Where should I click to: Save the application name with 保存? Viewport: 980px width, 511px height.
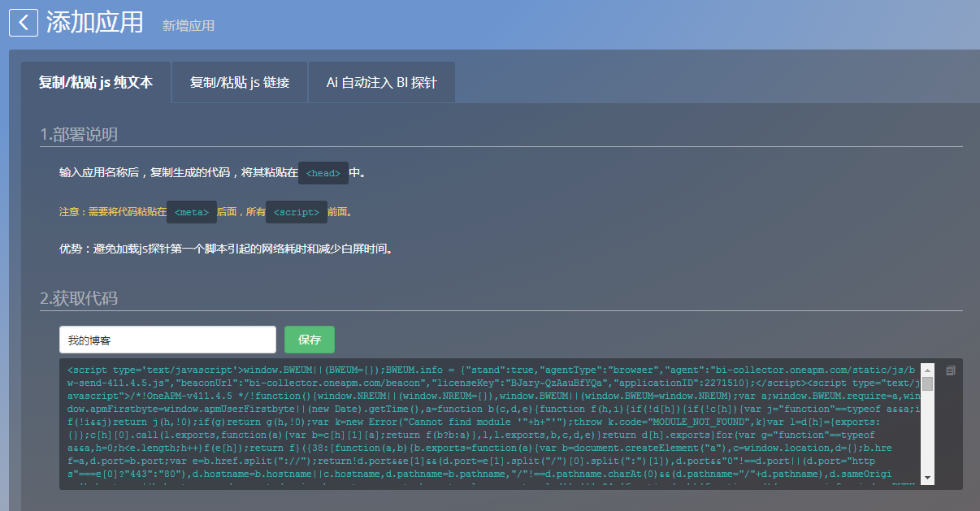tap(310, 340)
